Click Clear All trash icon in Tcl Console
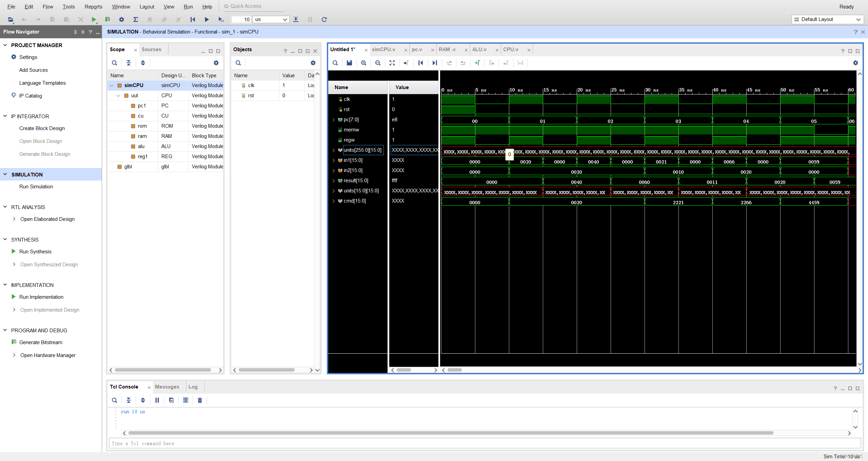The width and height of the screenshot is (868, 461). pos(200,400)
